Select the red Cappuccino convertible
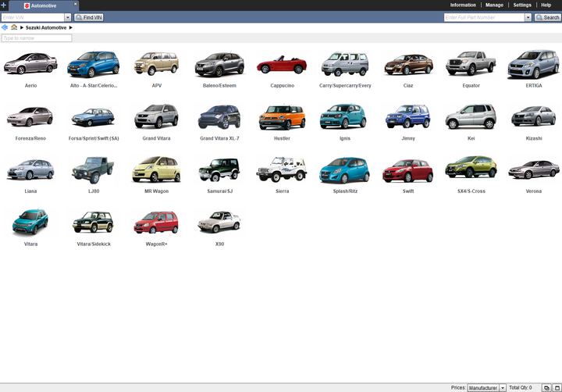This screenshot has height=392, width=562. point(282,65)
